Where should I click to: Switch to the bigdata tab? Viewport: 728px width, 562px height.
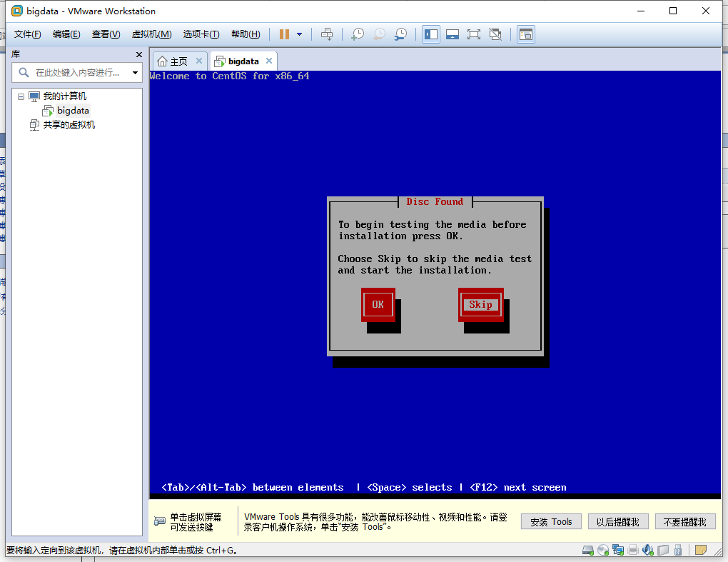pos(243,61)
